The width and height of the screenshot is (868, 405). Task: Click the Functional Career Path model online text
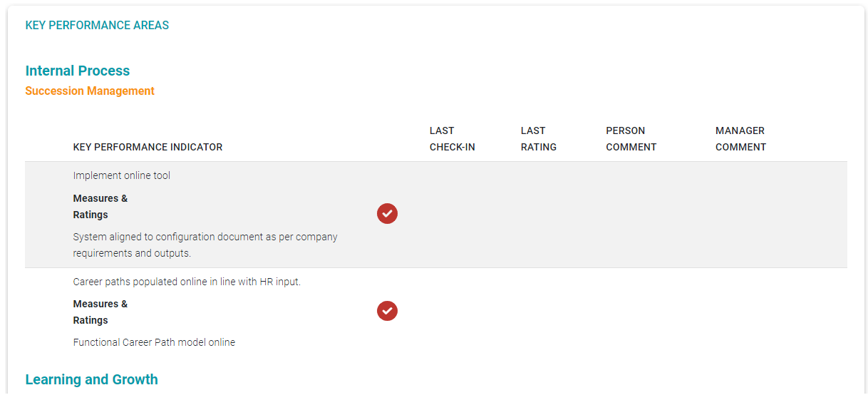tap(154, 342)
